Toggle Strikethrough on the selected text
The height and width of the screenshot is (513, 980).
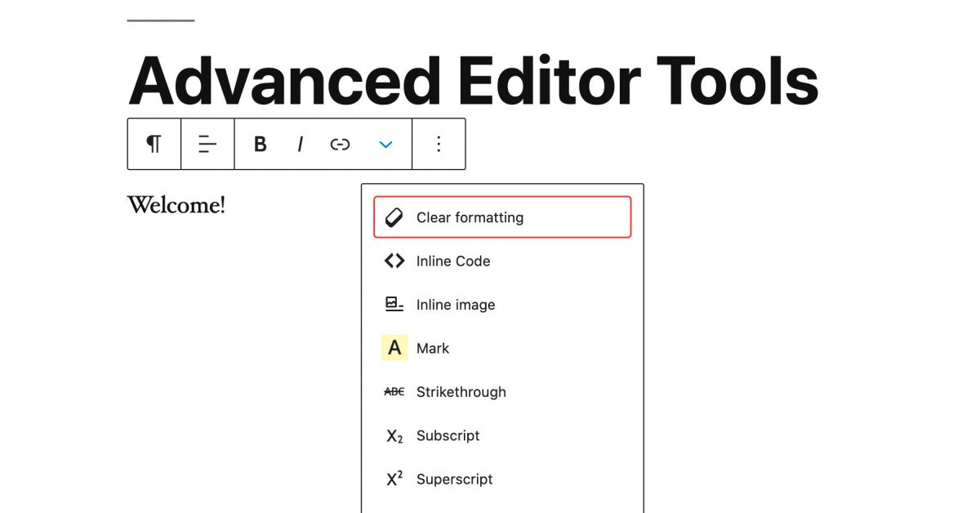[461, 392]
